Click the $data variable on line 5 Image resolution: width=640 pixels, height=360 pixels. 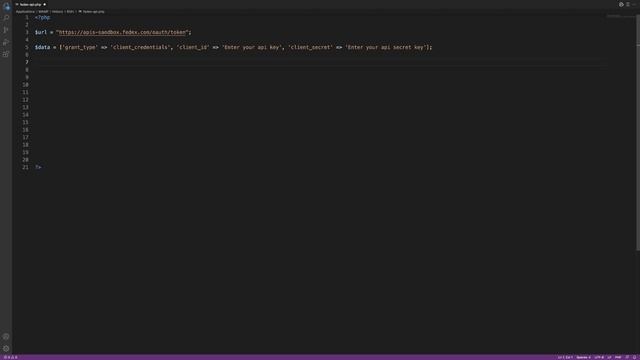[x=42, y=47]
